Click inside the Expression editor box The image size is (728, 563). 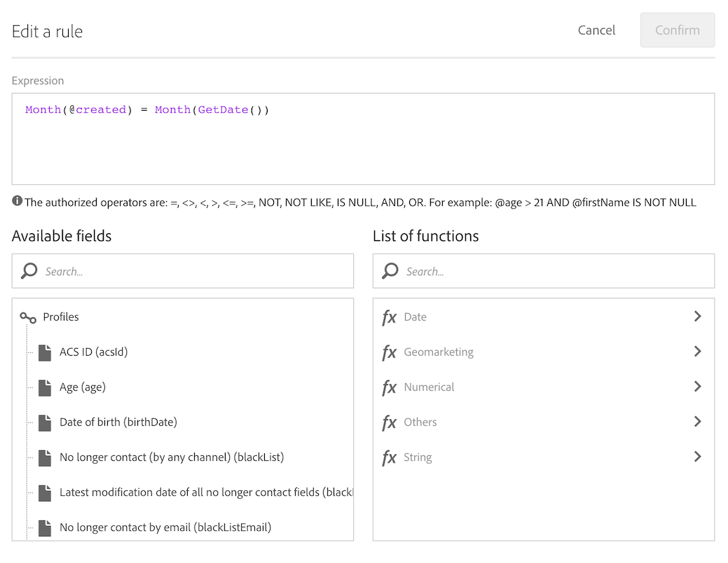[363, 147]
